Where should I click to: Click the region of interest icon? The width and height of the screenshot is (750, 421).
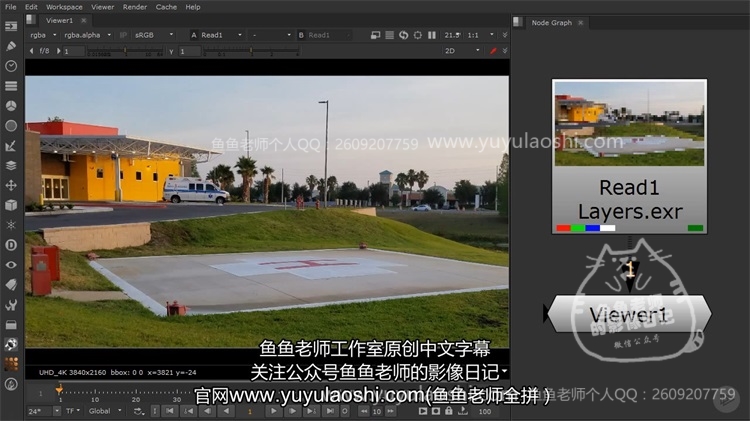click(x=418, y=35)
